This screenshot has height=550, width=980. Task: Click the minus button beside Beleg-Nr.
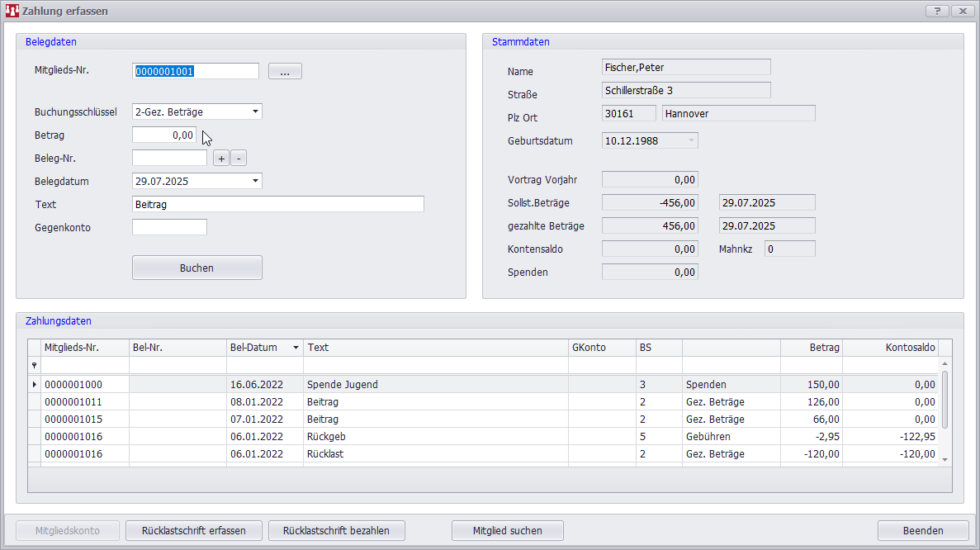238,159
